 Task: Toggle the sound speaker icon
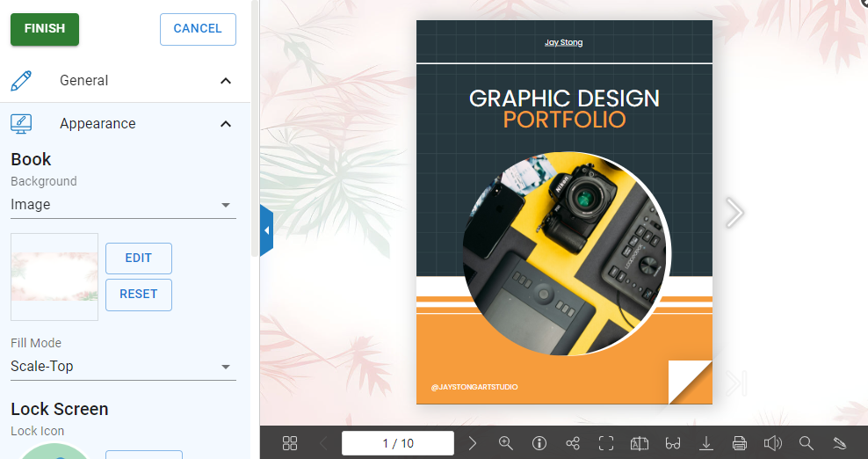pyautogui.click(x=773, y=443)
